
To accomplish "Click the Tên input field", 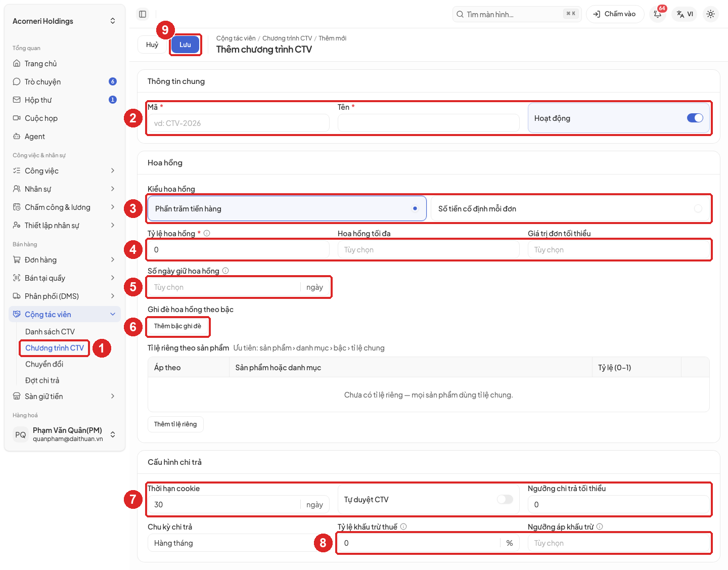I will [x=428, y=123].
